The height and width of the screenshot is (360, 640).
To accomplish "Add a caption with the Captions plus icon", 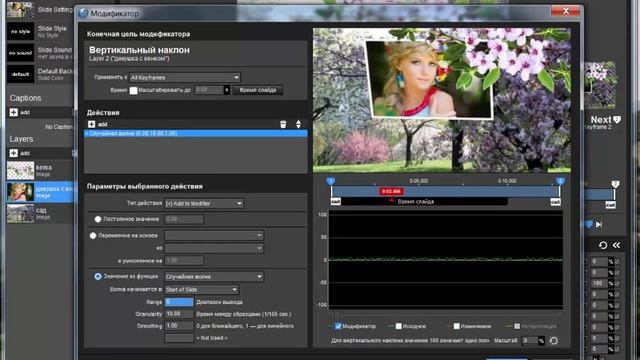I will pos(13,112).
